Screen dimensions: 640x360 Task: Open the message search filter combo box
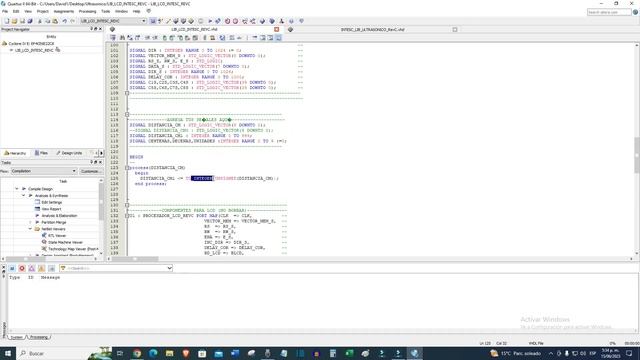(x=116, y=268)
